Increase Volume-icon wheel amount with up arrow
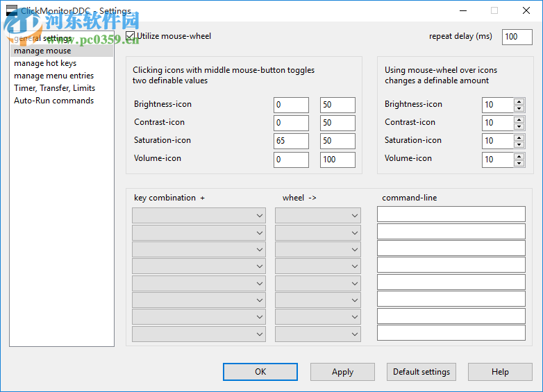Image resolution: width=543 pixels, height=392 pixels. tap(519, 156)
